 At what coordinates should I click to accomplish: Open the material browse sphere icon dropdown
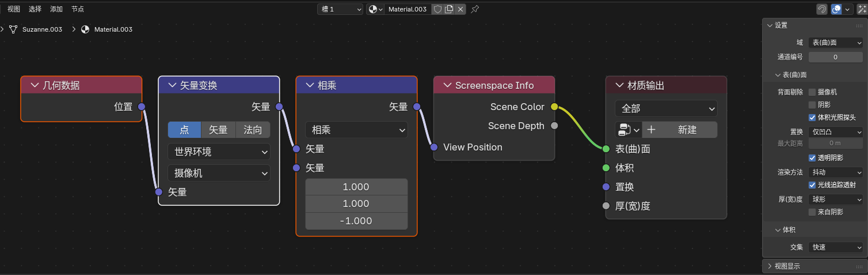point(376,9)
